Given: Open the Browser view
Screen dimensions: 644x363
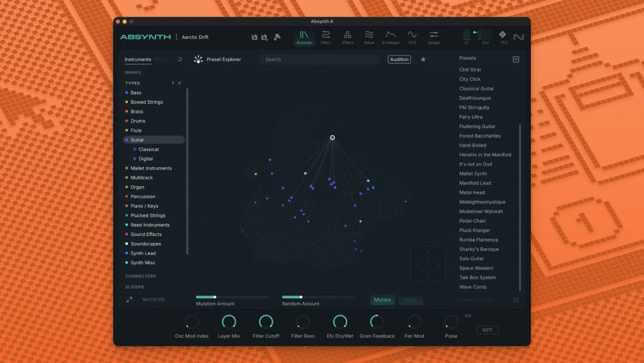Looking at the screenshot, I should click(x=304, y=37).
